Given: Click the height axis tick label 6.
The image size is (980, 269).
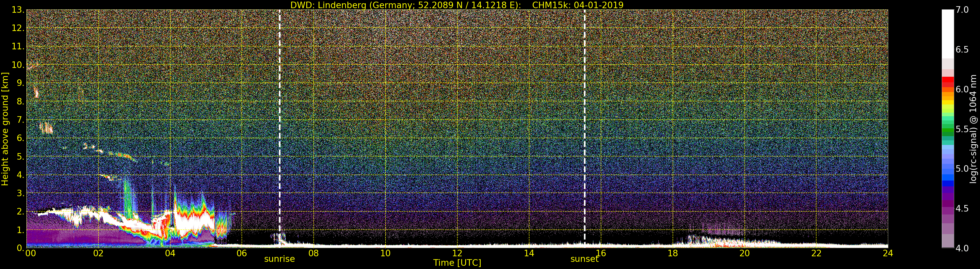Looking at the screenshot, I should 21,138.
